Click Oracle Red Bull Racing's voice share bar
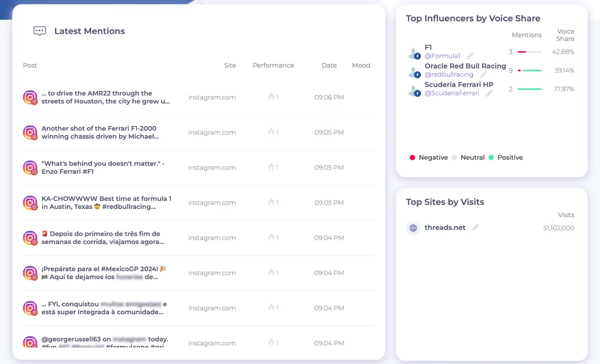The image size is (600, 364). [x=529, y=70]
